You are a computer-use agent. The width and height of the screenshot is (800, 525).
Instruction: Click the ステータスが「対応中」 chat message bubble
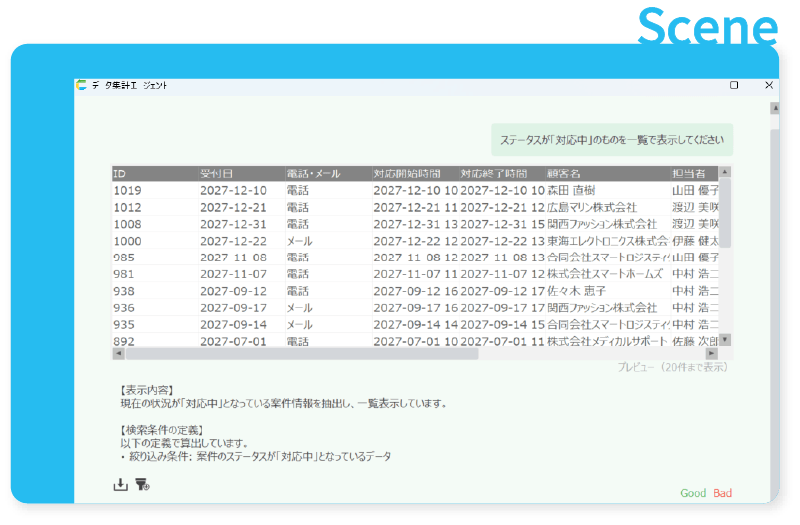(x=612, y=140)
